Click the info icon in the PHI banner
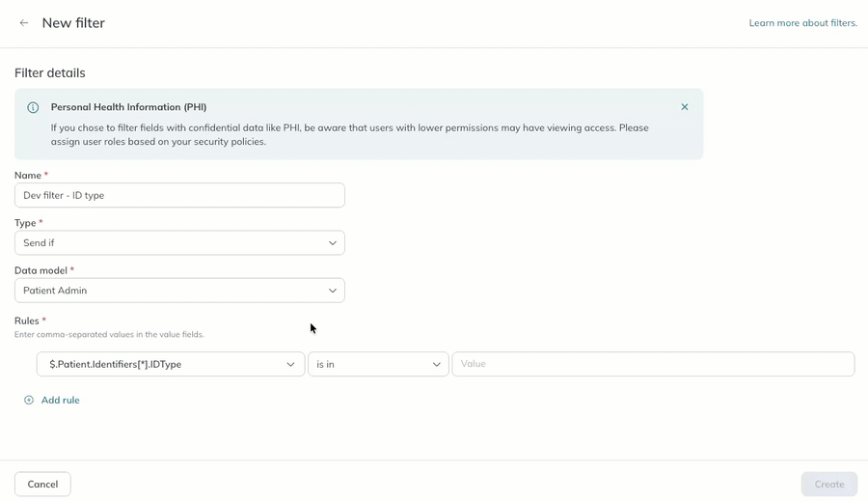Viewport: 868px width, 502px height. click(33, 107)
